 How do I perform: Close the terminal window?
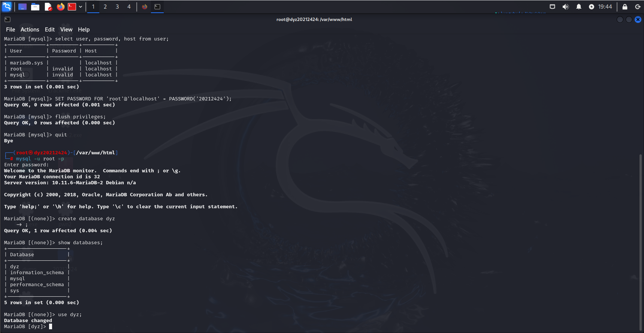[x=638, y=19]
